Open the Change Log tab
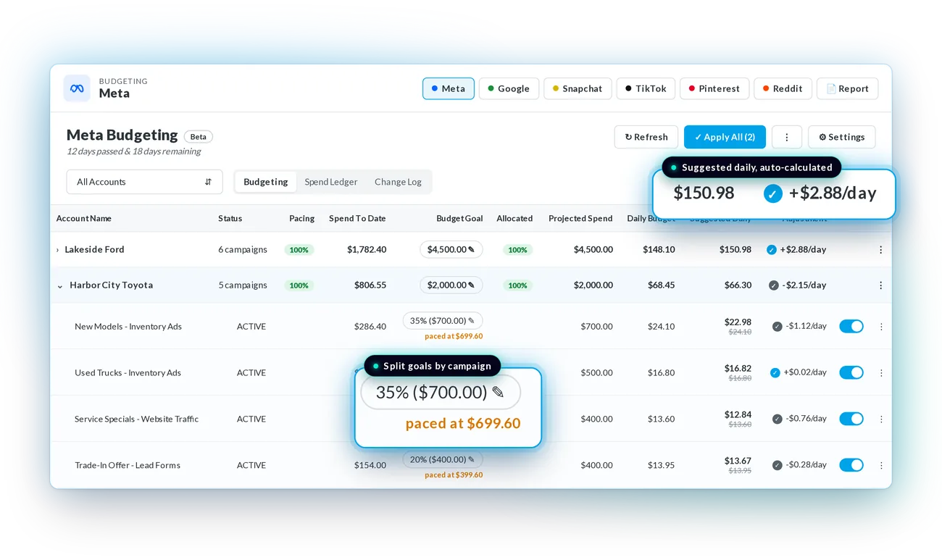This screenshot has height=560, width=942. [x=398, y=182]
